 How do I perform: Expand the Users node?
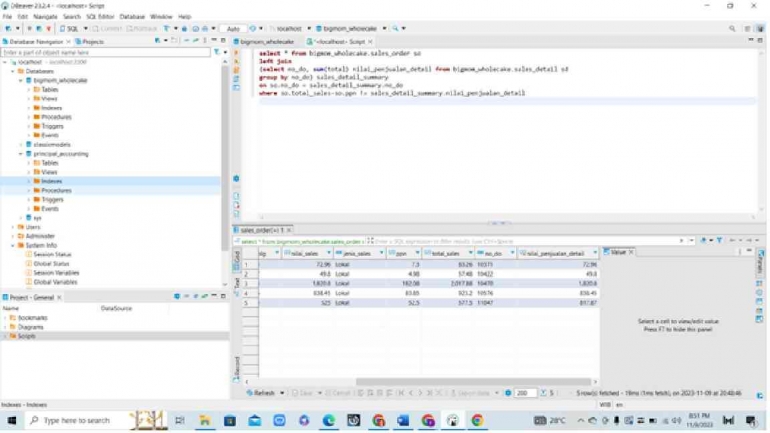pyautogui.click(x=13, y=227)
